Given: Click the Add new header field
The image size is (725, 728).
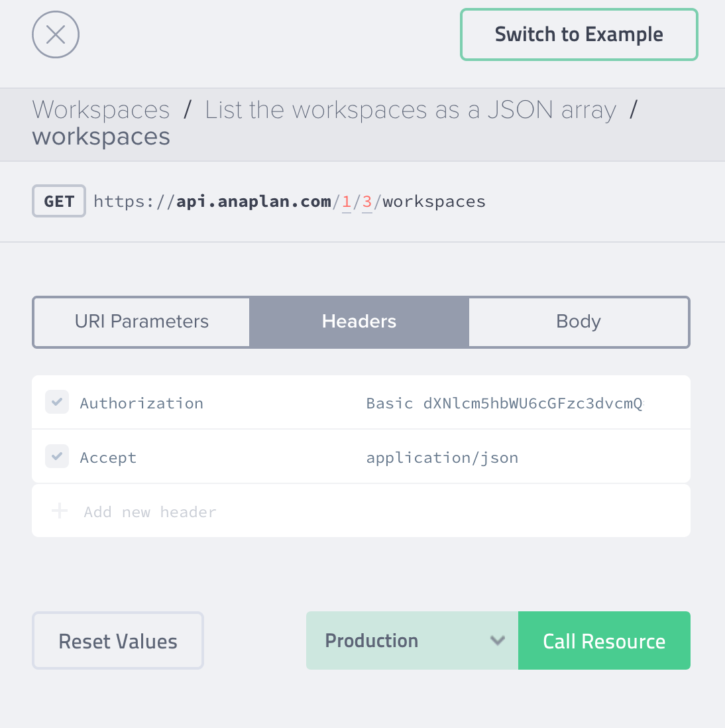Looking at the screenshot, I should pyautogui.click(x=361, y=511).
